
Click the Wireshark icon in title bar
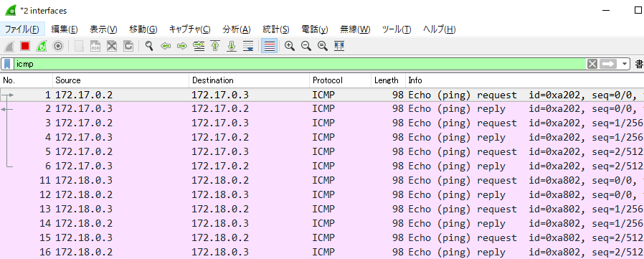tap(10, 10)
